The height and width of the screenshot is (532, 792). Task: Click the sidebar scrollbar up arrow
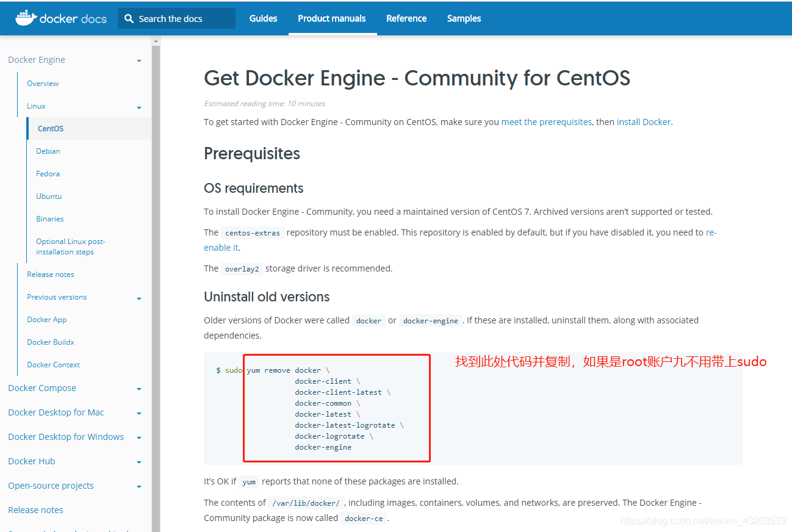[x=156, y=41]
